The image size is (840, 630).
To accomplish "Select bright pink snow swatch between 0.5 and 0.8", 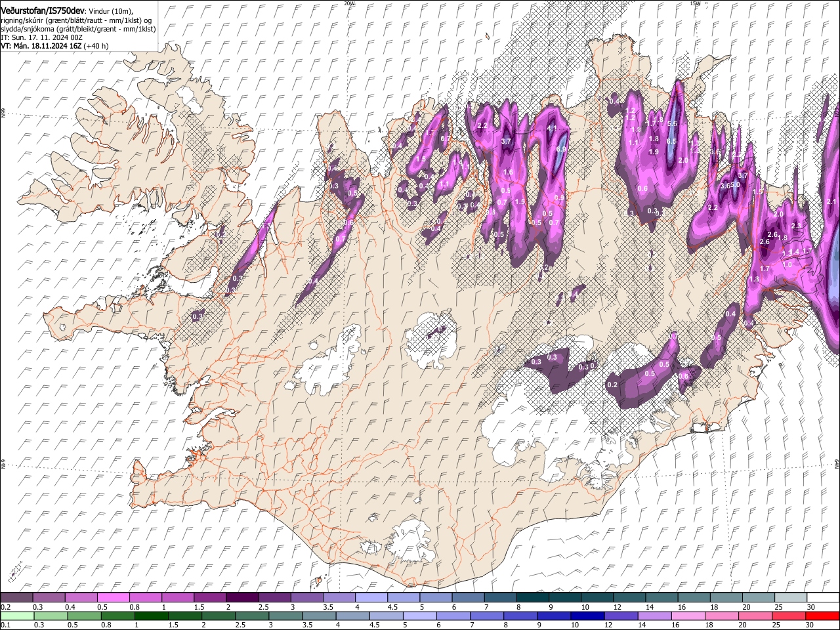I will pos(114,597).
